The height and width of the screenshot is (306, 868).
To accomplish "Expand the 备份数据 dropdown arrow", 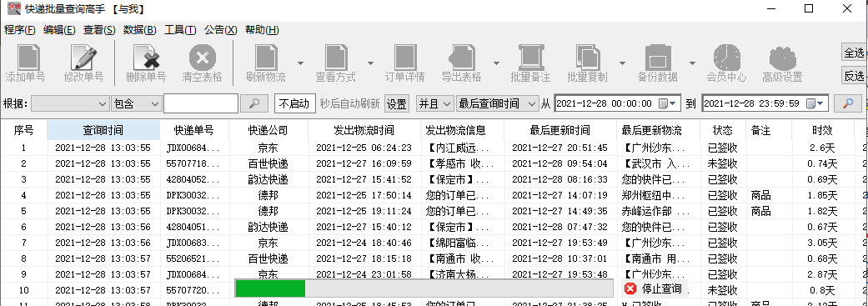I will (692, 63).
